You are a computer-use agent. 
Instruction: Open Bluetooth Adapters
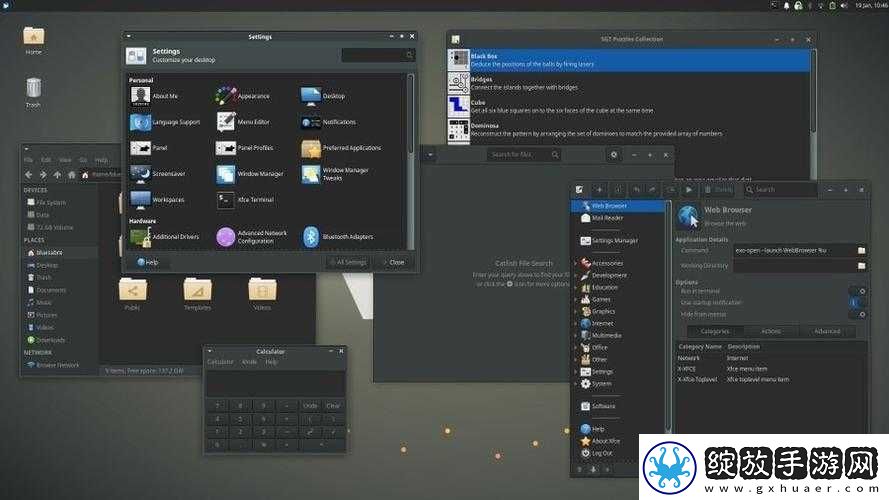[337, 236]
